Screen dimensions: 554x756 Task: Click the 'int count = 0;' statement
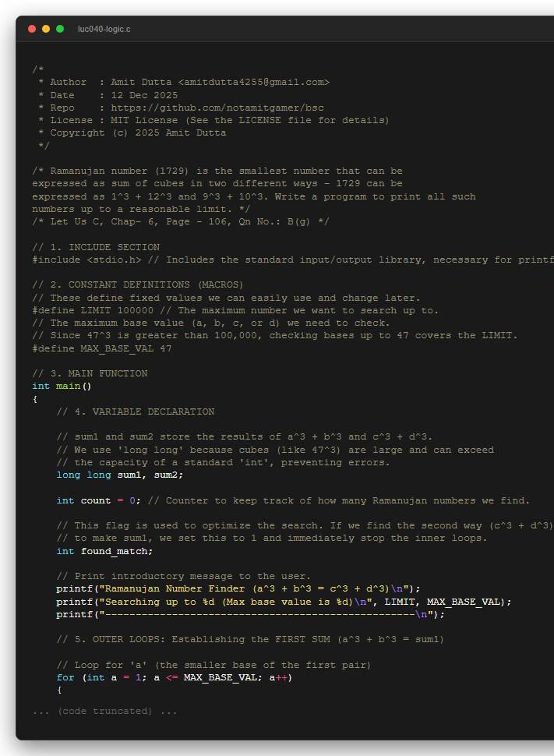click(x=98, y=500)
